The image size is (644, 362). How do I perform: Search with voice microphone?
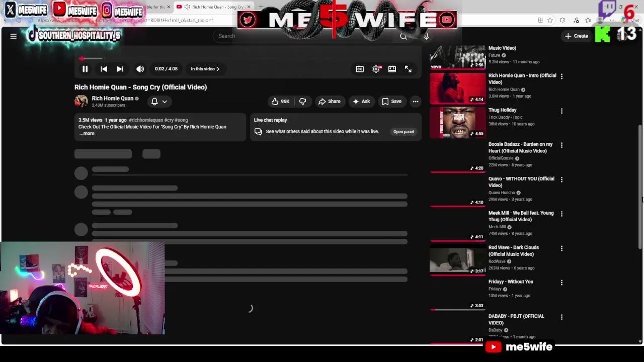[426, 36]
